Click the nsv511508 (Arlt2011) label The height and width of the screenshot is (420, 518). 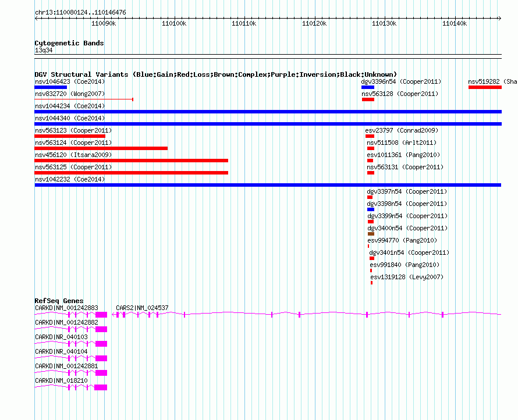pyautogui.click(x=402, y=143)
